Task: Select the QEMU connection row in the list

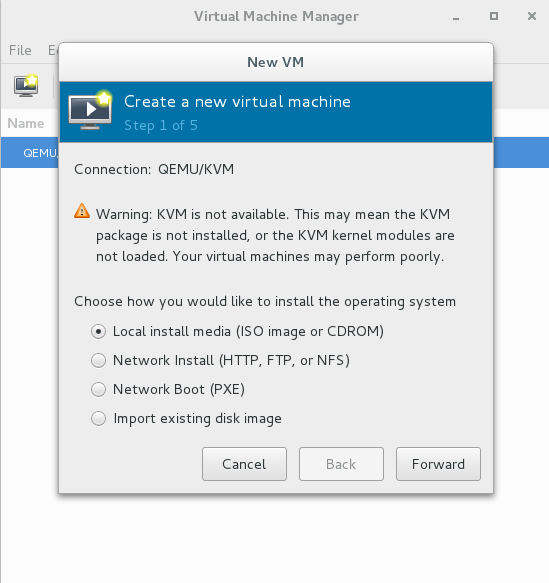Action: click(x=30, y=153)
